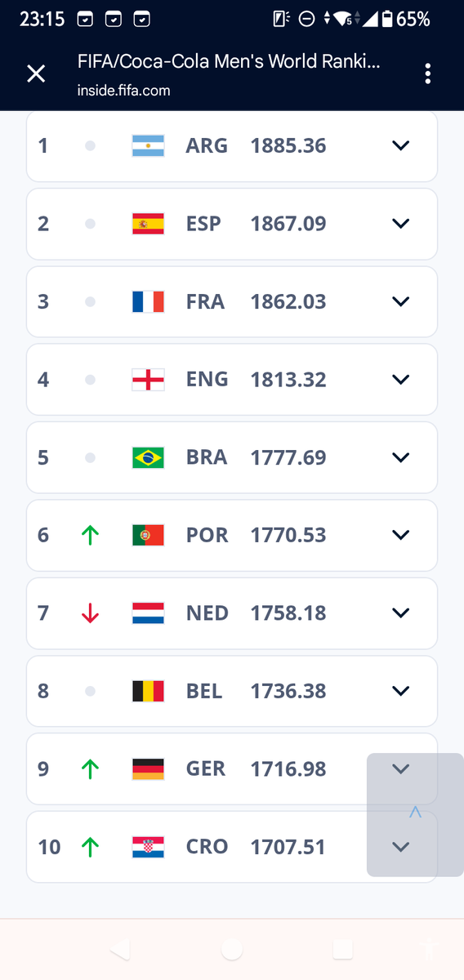464x980 pixels.
Task: Expand the NED ranking details chevron
Action: click(x=400, y=612)
